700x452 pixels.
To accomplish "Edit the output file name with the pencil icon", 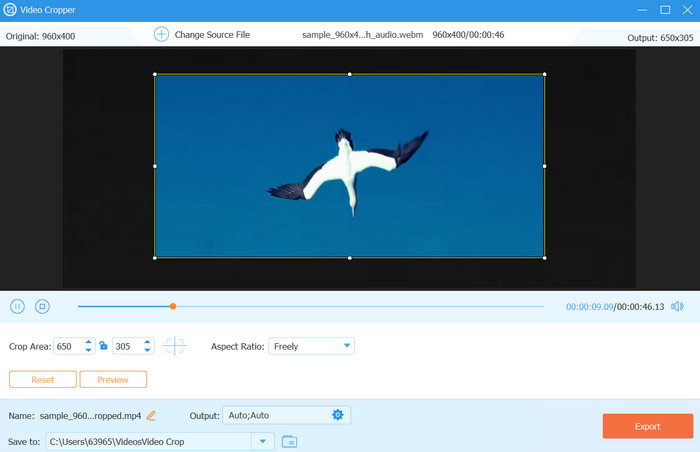I will 151,415.
